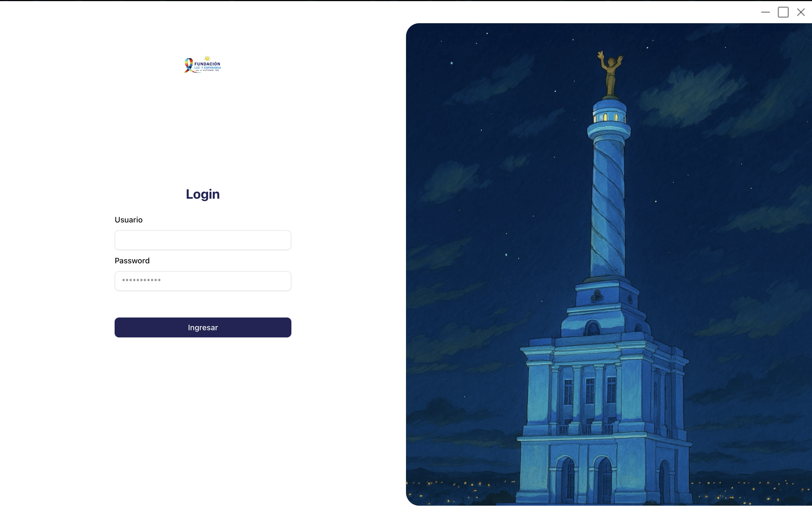Image resolution: width=812 pixels, height=509 pixels.
Task: Focus the Usuario input field
Action: pyautogui.click(x=203, y=240)
